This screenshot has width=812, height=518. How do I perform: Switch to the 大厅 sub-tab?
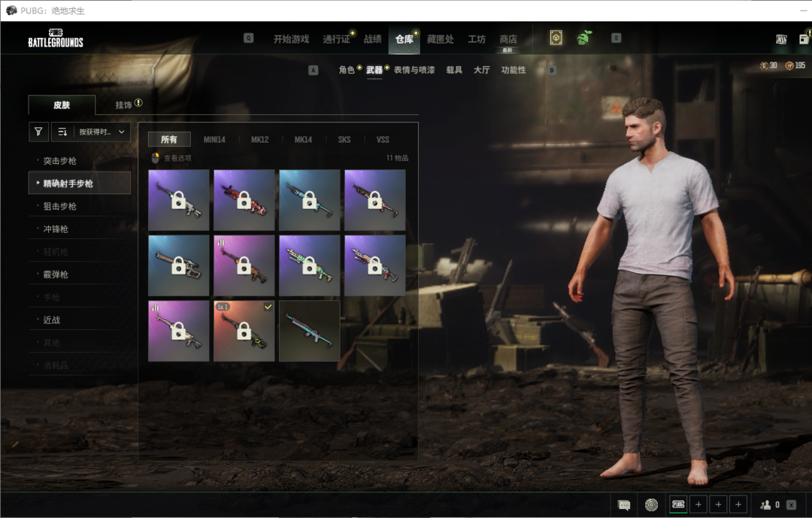[x=482, y=70]
